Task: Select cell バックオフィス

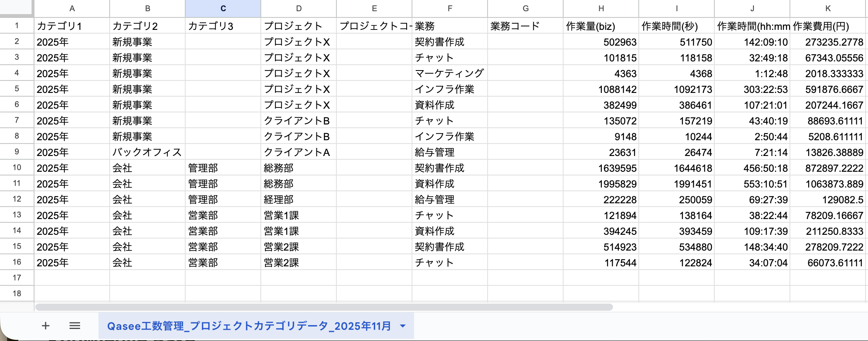Action: pos(147,152)
